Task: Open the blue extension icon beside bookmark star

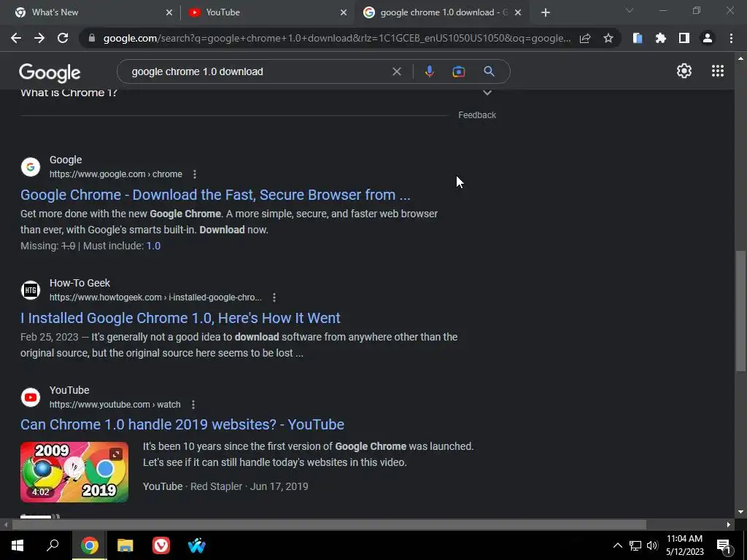Action: click(x=638, y=38)
